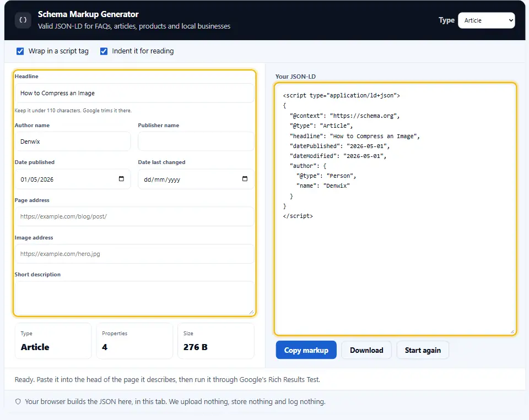Click Start again to reset the form
This screenshot has width=529, height=420.
[x=423, y=350]
